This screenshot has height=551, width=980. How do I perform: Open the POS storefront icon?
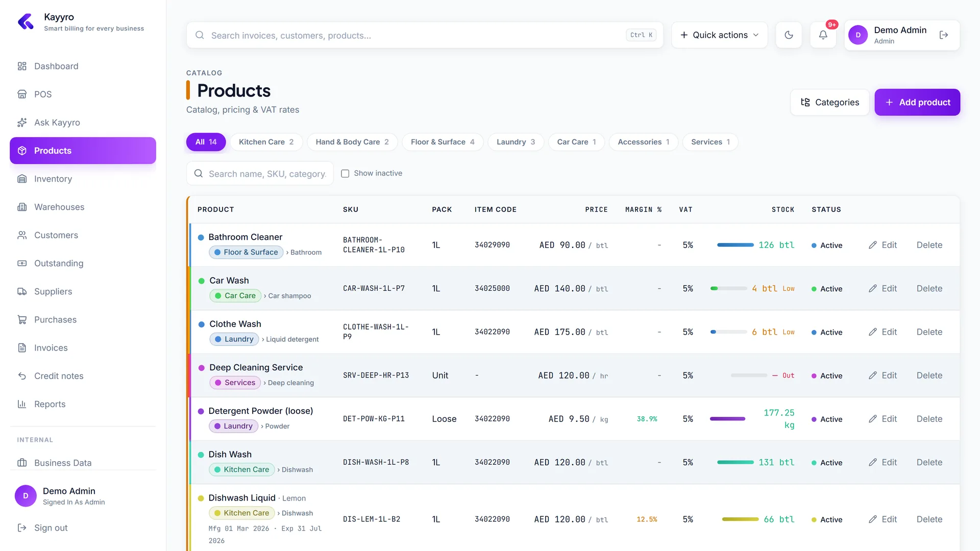[x=22, y=94]
